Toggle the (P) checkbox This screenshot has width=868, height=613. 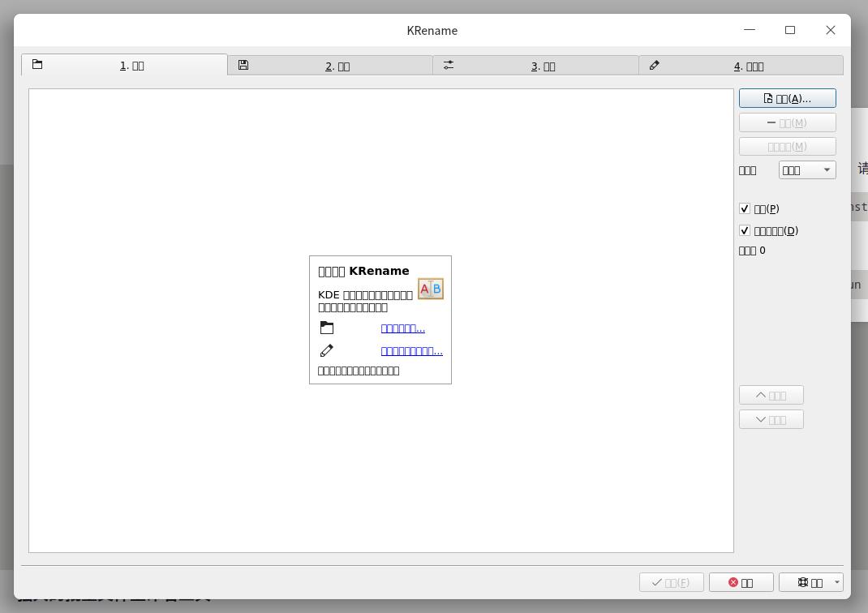pyautogui.click(x=745, y=208)
